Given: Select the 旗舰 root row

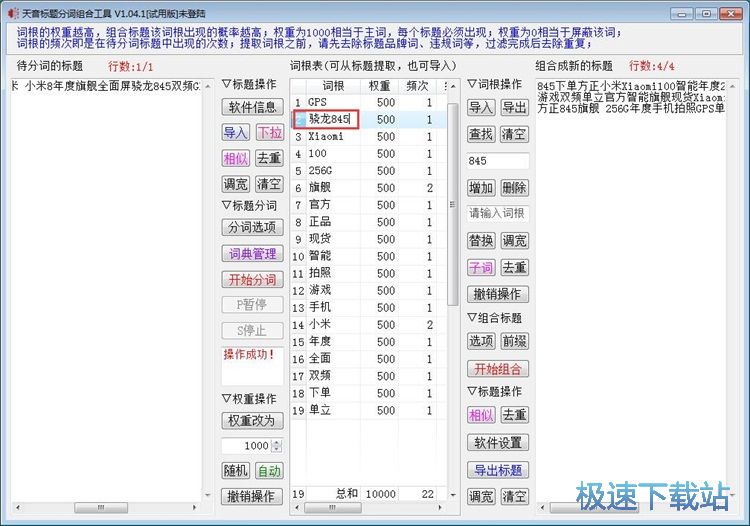Looking at the screenshot, I should pos(368,188).
